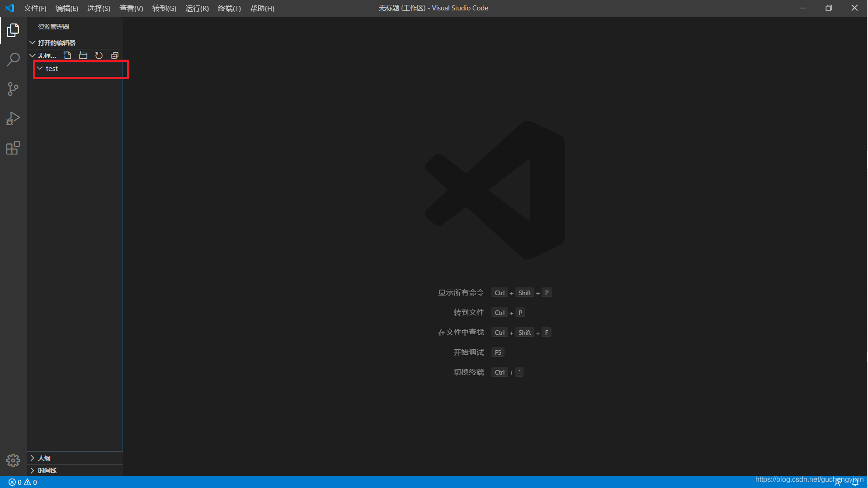Collapse the 打开的编辑器 section

33,42
